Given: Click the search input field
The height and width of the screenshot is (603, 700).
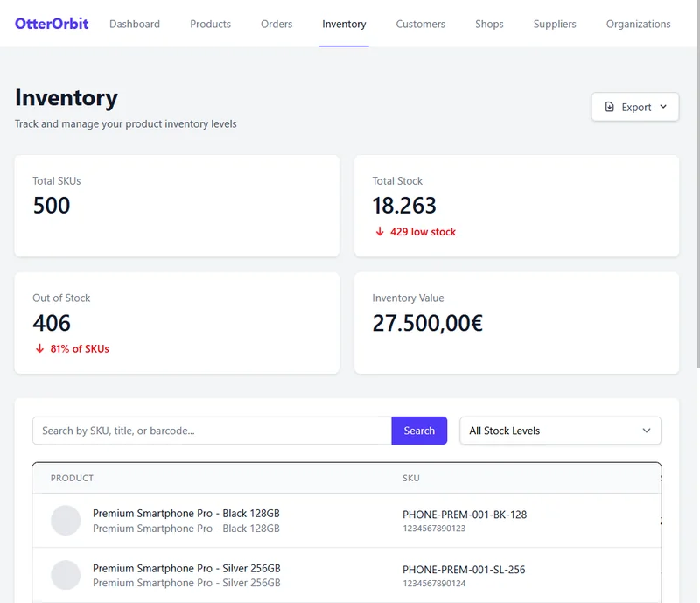Looking at the screenshot, I should (x=212, y=431).
